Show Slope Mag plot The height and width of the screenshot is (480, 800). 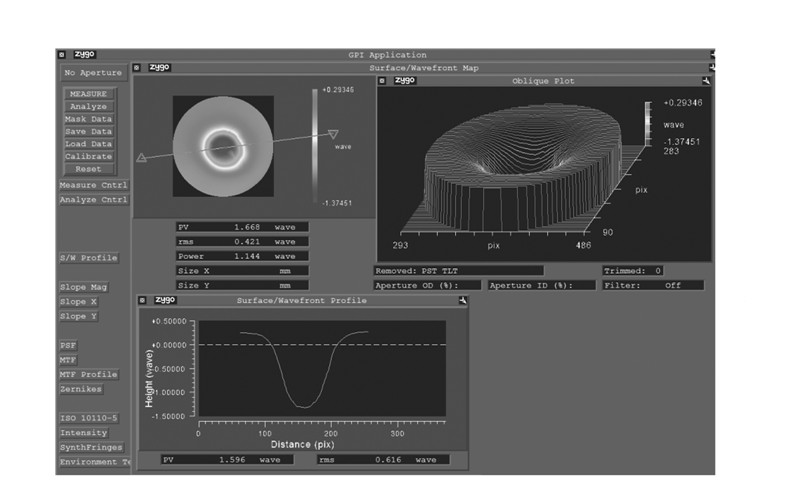point(84,287)
